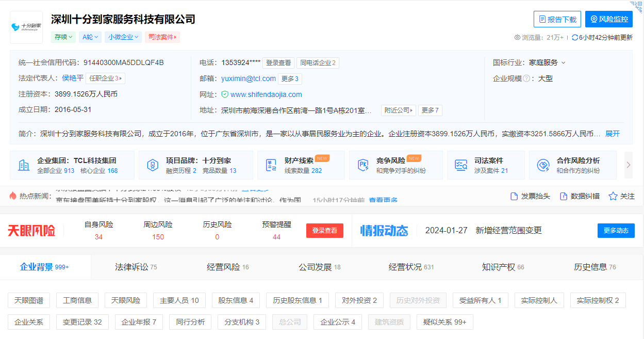Click the 报告下载 button

pos(557,19)
